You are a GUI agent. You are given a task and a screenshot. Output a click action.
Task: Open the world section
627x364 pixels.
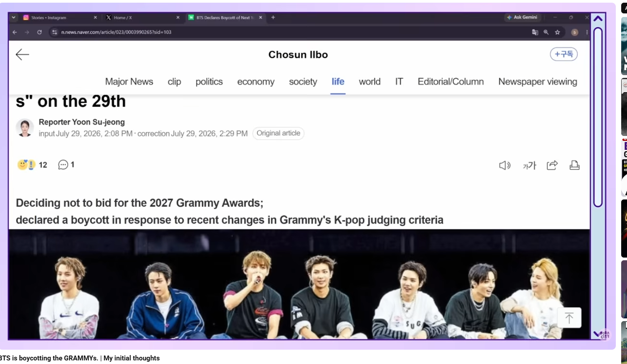coord(370,81)
